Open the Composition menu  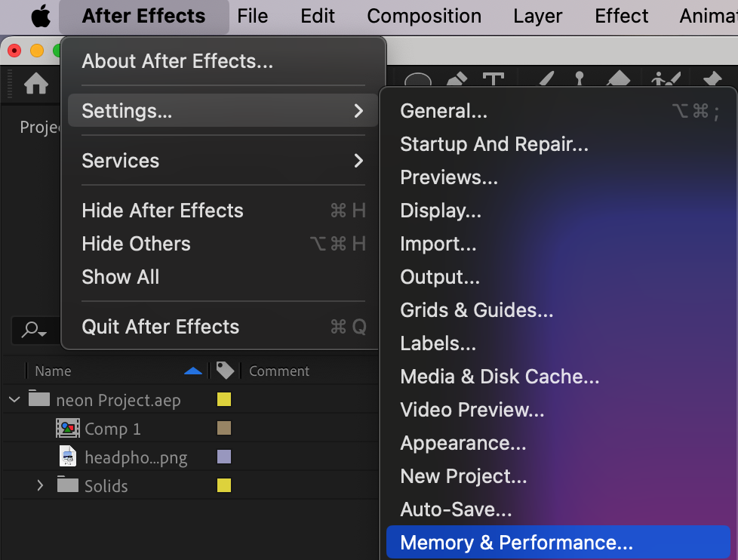(424, 16)
